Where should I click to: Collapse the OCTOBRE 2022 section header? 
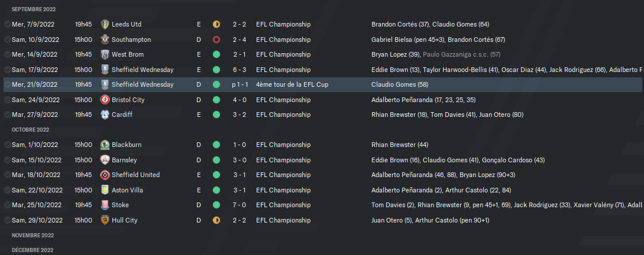(x=30, y=129)
